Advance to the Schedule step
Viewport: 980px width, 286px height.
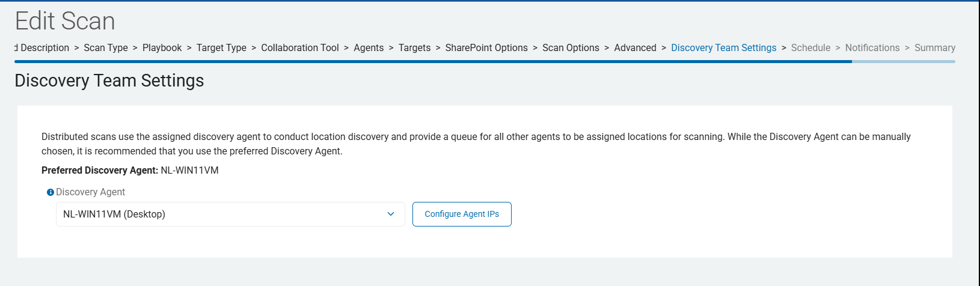pyautogui.click(x=810, y=47)
